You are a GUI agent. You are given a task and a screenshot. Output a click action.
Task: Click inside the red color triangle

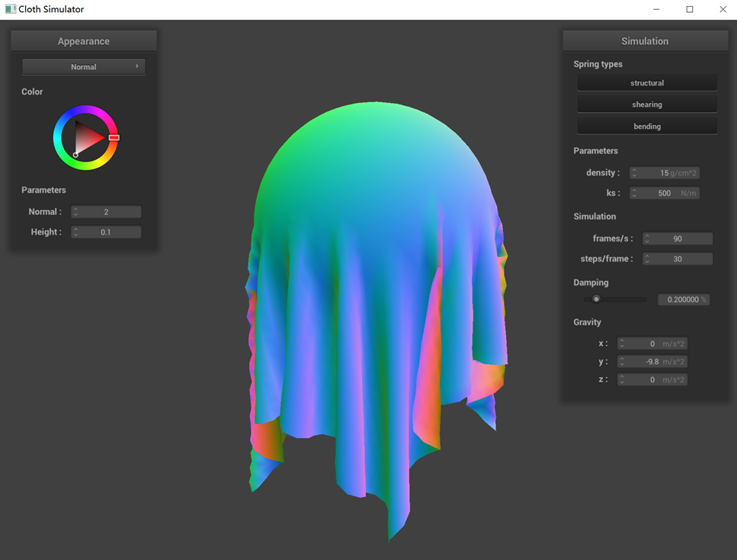tap(87, 138)
